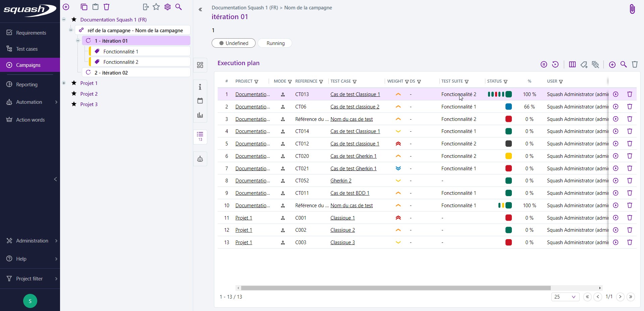Open the Gherkin 2 test case link
Screen dimensions: 644x311
click(341, 181)
